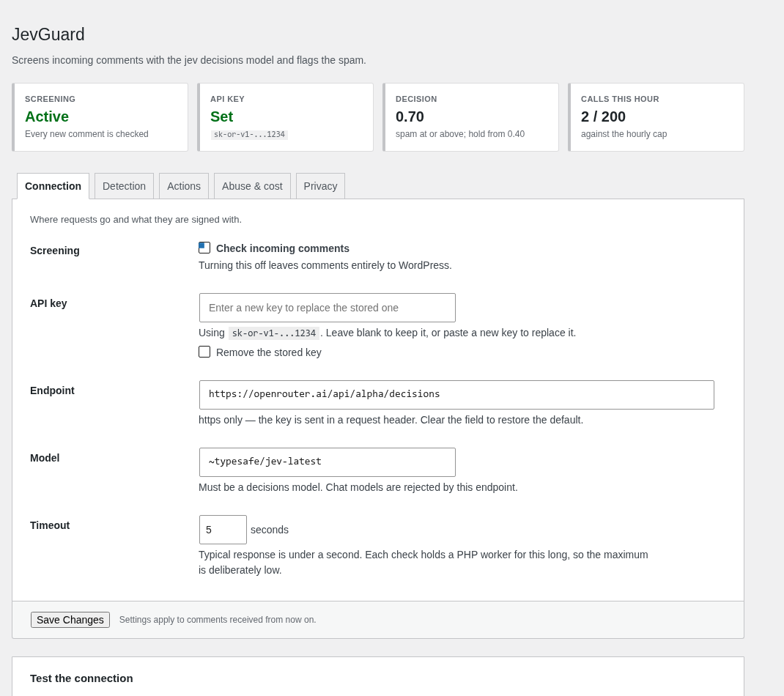The width and height of the screenshot is (784, 696).
Task: Click the Model text field
Action: click(x=327, y=462)
